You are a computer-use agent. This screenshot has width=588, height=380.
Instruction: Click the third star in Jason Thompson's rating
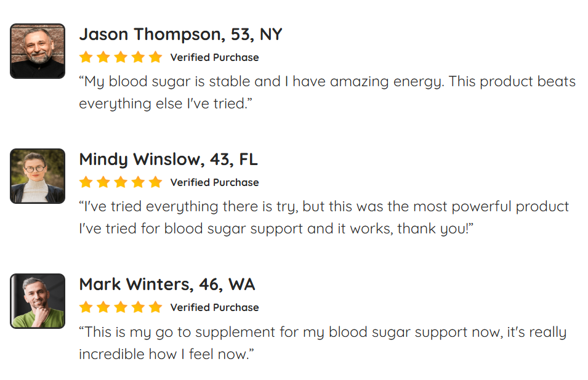coord(121,57)
